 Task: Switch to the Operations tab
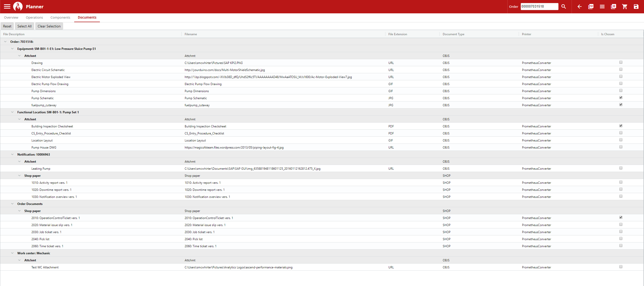pos(34,17)
